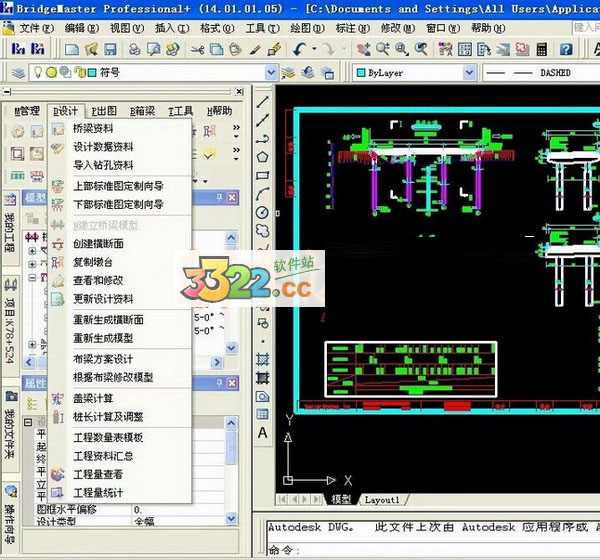600x559 pixels.
Task: Collapse the properties grid category
Action: click(28, 422)
